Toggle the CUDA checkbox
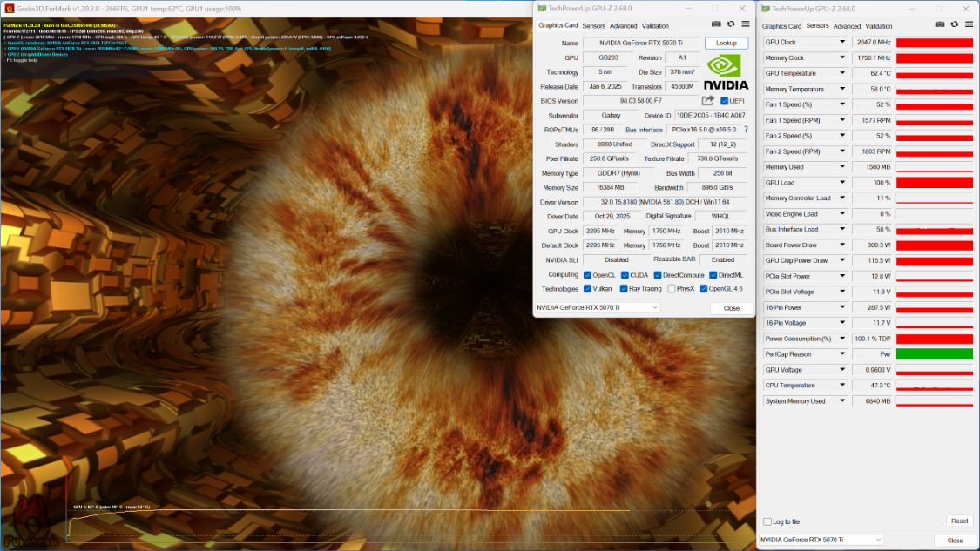The image size is (980, 551). point(625,275)
